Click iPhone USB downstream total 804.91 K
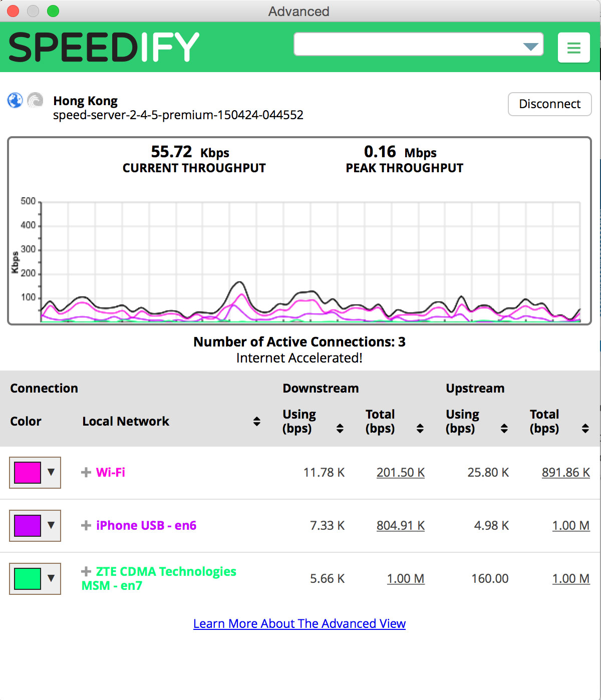601x700 pixels. [x=401, y=525]
